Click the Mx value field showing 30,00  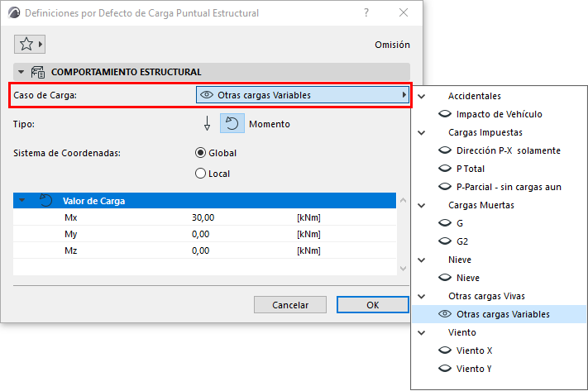click(x=203, y=217)
